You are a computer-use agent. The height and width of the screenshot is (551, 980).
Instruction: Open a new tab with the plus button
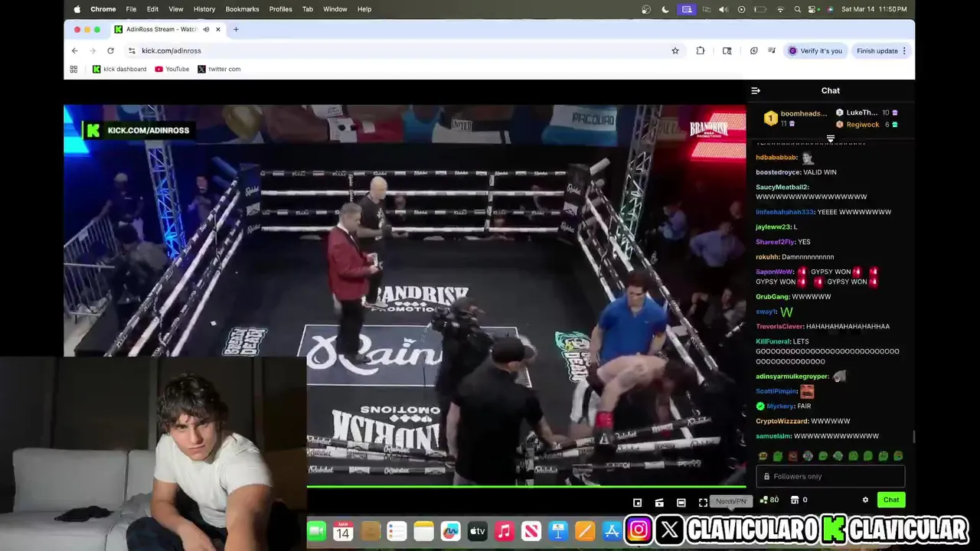(236, 29)
